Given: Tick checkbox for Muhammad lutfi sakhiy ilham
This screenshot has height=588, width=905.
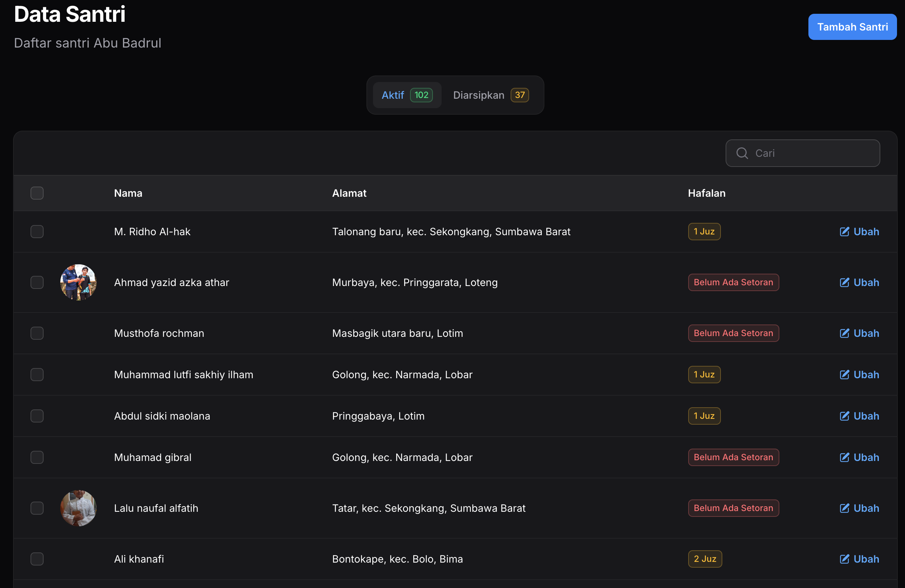Looking at the screenshot, I should 37,375.
